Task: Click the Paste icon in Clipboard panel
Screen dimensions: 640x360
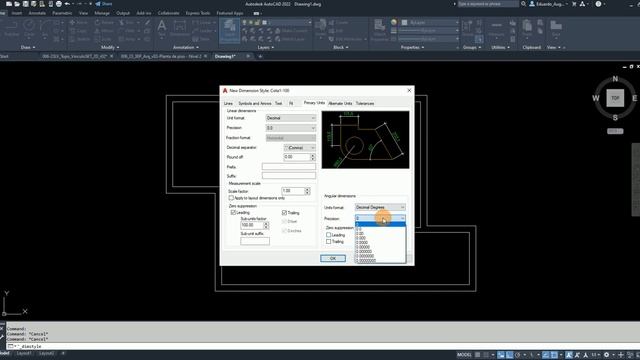Action: click(527, 29)
